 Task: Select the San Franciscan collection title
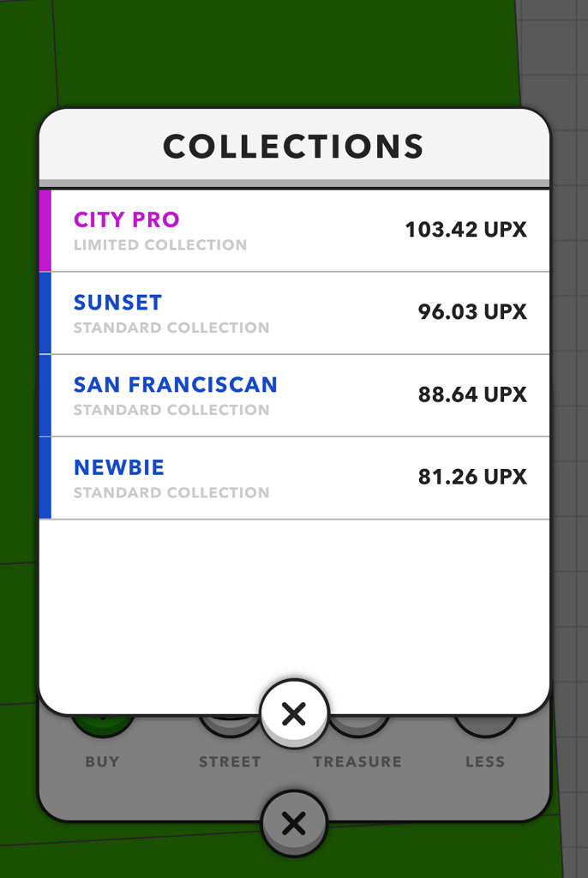point(176,385)
